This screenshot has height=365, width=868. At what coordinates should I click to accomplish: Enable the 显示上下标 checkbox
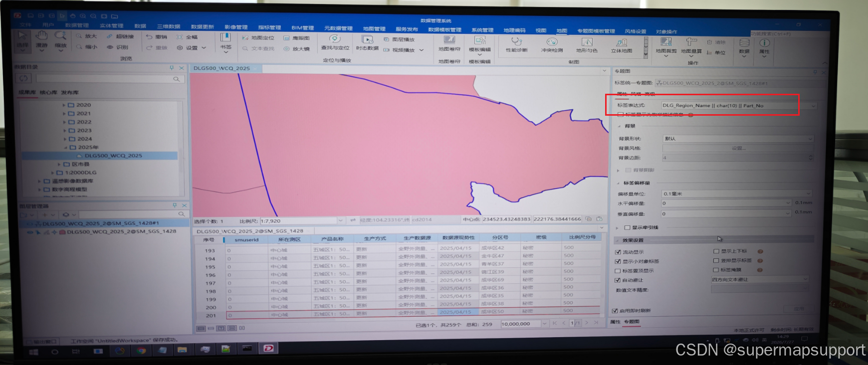pyautogui.click(x=716, y=251)
